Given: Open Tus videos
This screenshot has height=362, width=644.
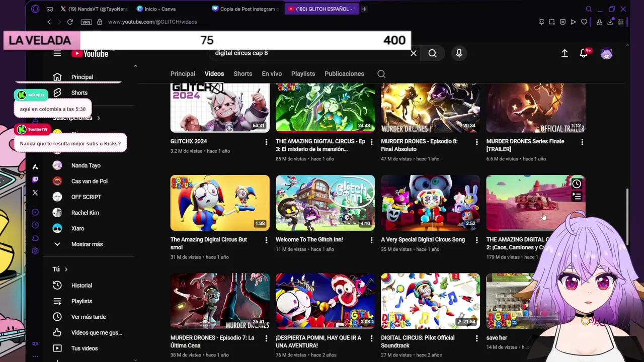Looking at the screenshot, I should [86, 348].
